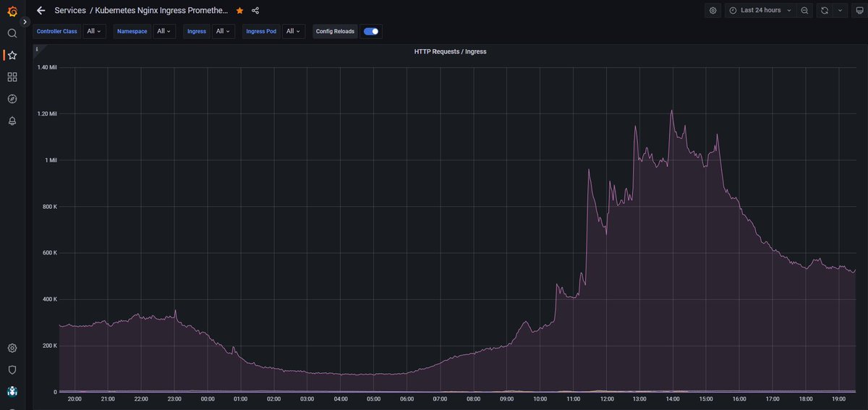Click the 19:00 x-axis label
This screenshot has height=410, width=868.
coord(839,398)
